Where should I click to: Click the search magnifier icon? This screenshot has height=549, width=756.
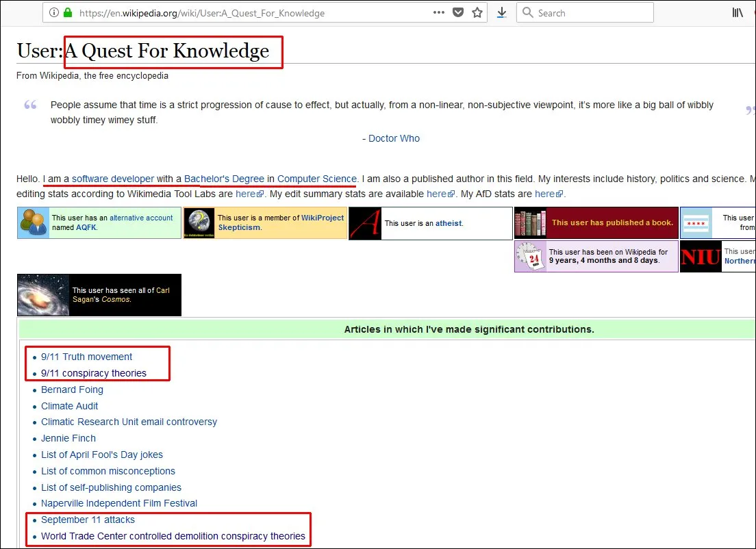[x=528, y=12]
